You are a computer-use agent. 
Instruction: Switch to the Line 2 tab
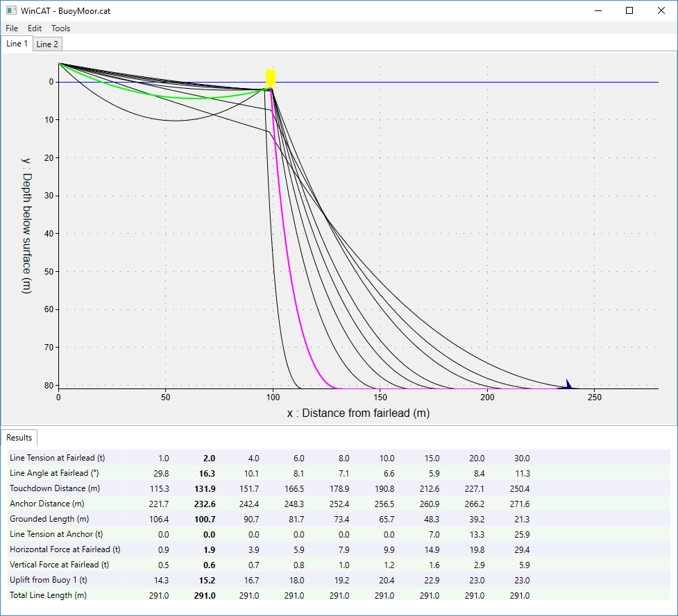[47, 44]
